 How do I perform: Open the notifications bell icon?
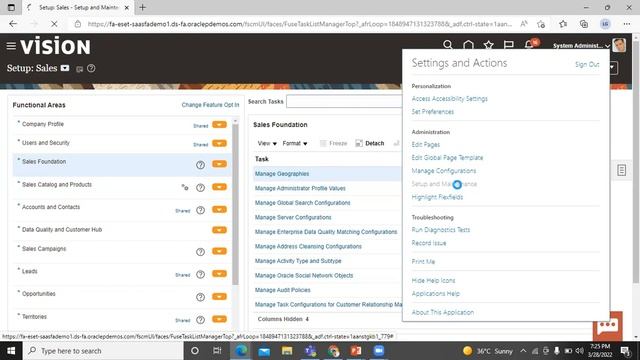point(529,44)
